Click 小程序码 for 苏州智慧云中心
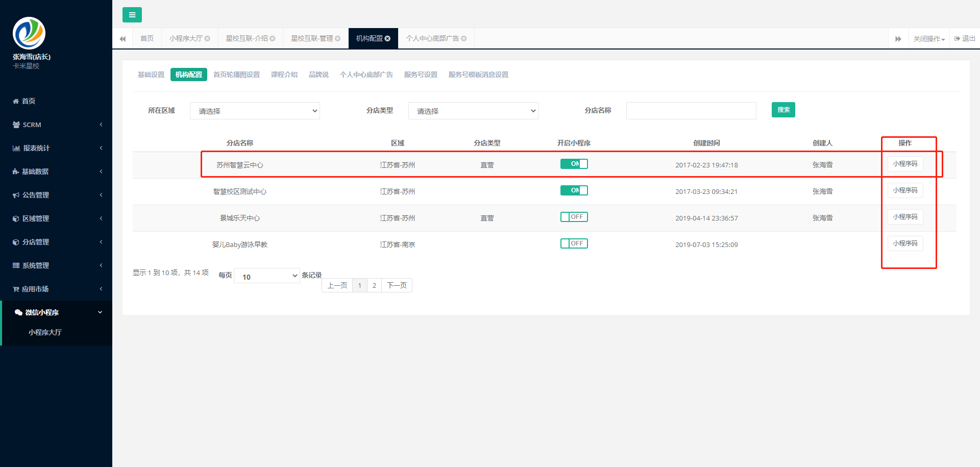The width and height of the screenshot is (980, 467). tap(905, 164)
